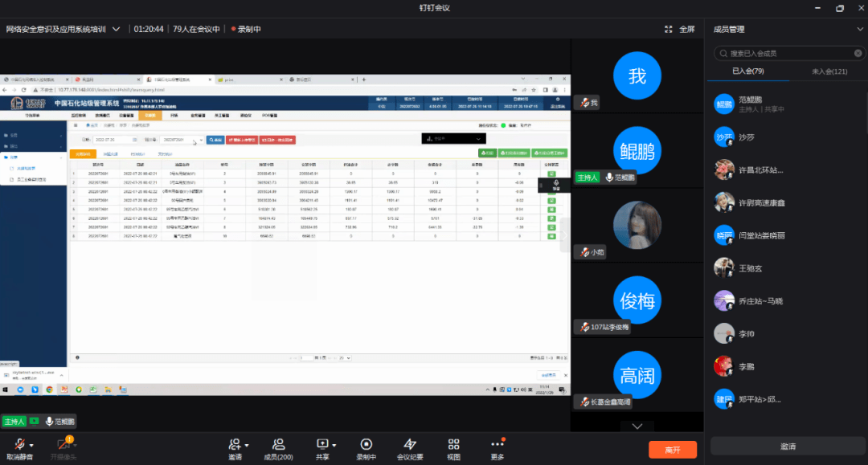The image size is (868, 465).
Task: Select highlighted orange menu tab in shared system
Action: [x=150, y=116]
